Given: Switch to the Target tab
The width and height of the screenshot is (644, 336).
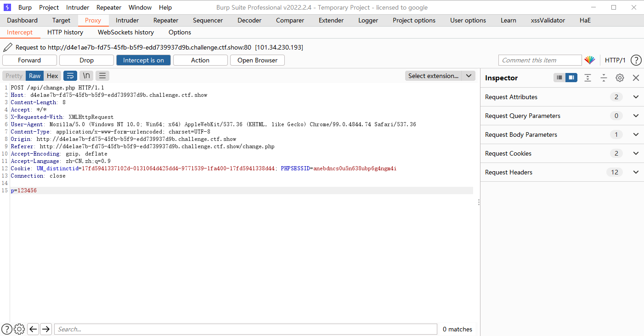Looking at the screenshot, I should coord(61,20).
